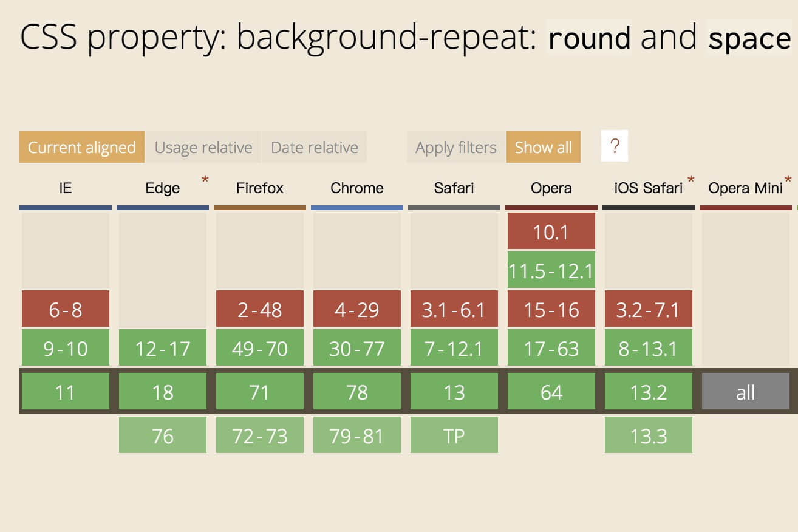This screenshot has height=532, width=798.
Task: Click the Chrome column header
Action: [x=357, y=188]
